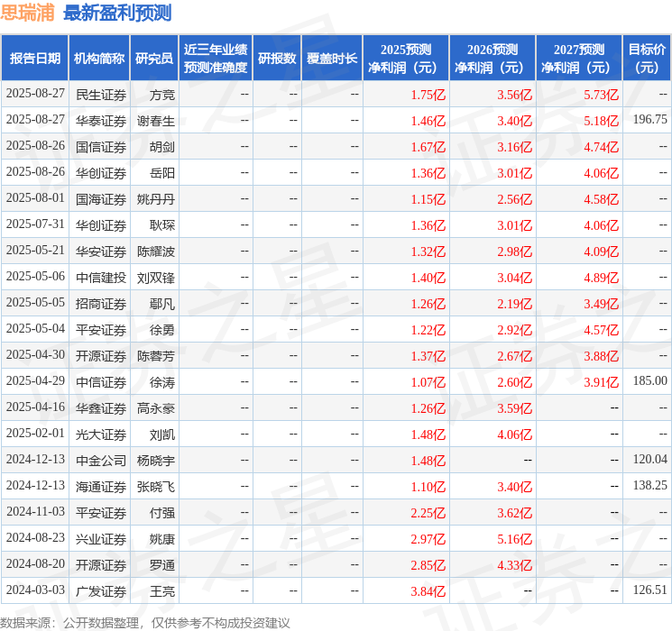Click the 思瑞浦 title text
The height and width of the screenshot is (631, 672).
tap(27, 13)
